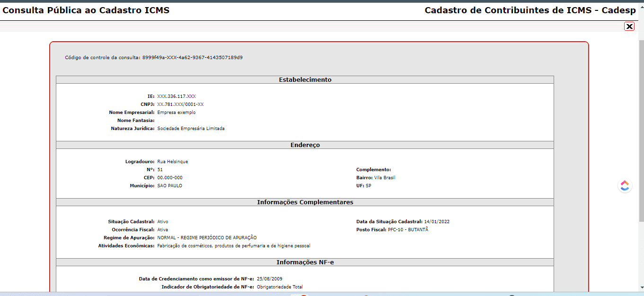Click the Obrigatoriedade Total indicator value
Image resolution: width=644 pixels, height=296 pixels.
coord(280,287)
